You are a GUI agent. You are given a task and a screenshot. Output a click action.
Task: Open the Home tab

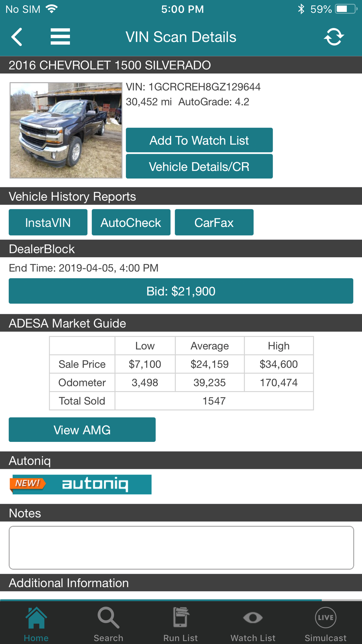[36, 624]
